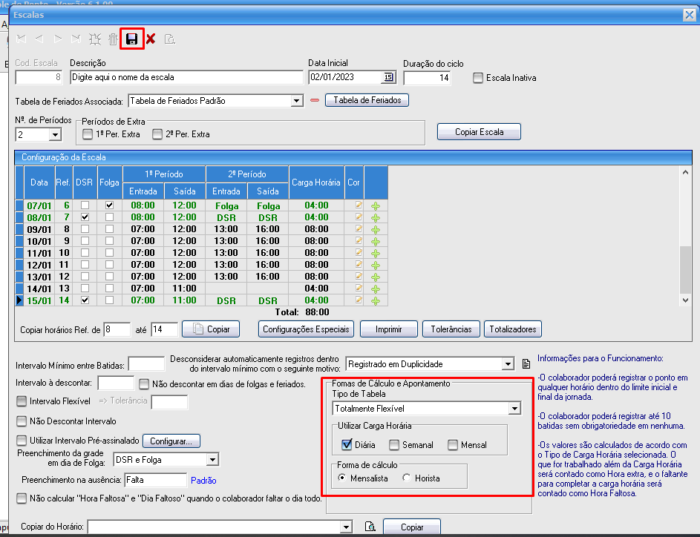The height and width of the screenshot is (537, 700).
Task: Click the Configurações Especiais button
Action: point(306,329)
